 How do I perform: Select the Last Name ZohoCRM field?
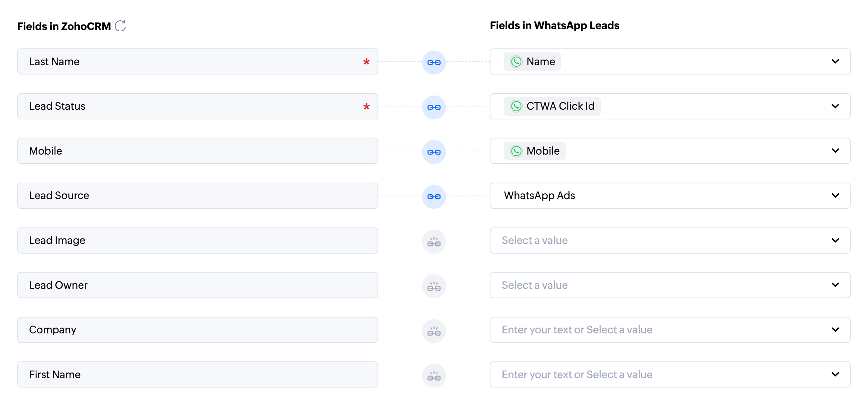197,62
